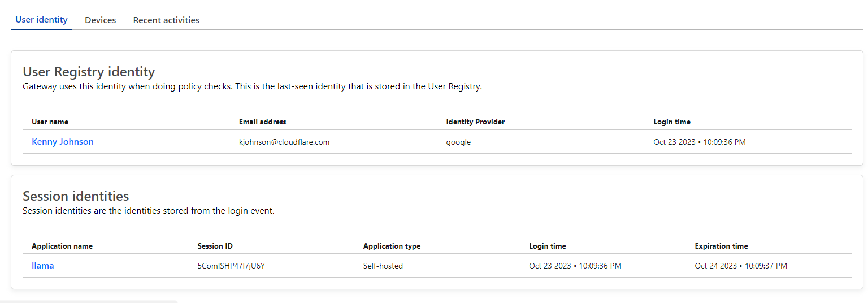Click the session ID value 5ComlSHP47I7jU6Y
Viewport: 868px width, 303px height.
(x=231, y=266)
